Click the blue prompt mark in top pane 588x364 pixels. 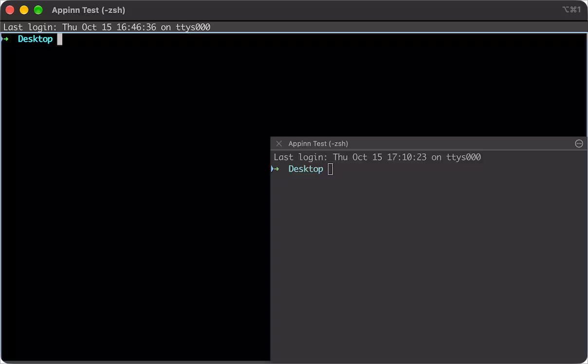(x=1, y=39)
